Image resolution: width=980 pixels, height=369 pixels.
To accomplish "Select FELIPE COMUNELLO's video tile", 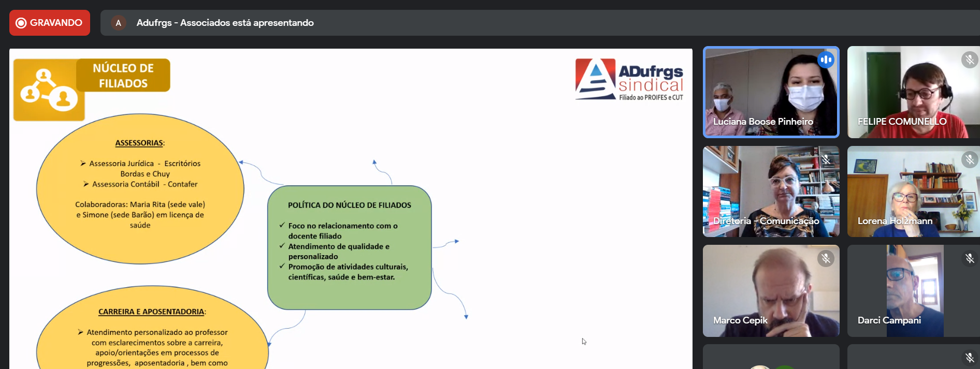I will (x=913, y=93).
